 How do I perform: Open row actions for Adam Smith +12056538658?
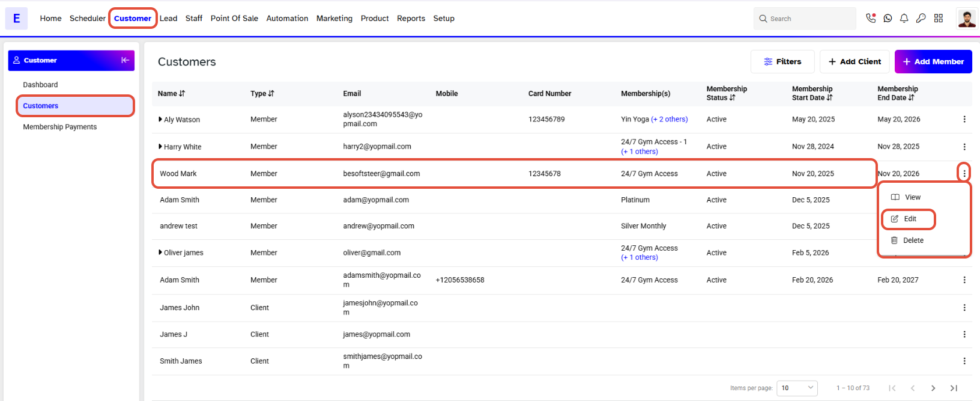click(964, 280)
